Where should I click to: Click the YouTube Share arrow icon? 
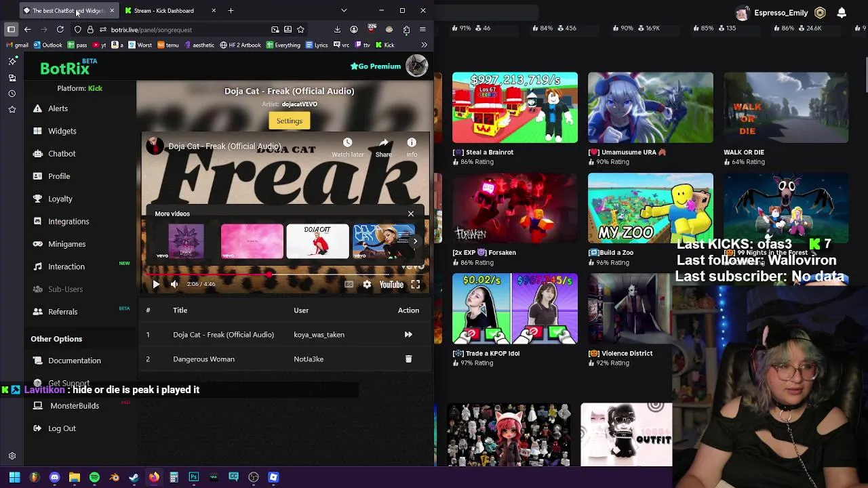point(384,143)
